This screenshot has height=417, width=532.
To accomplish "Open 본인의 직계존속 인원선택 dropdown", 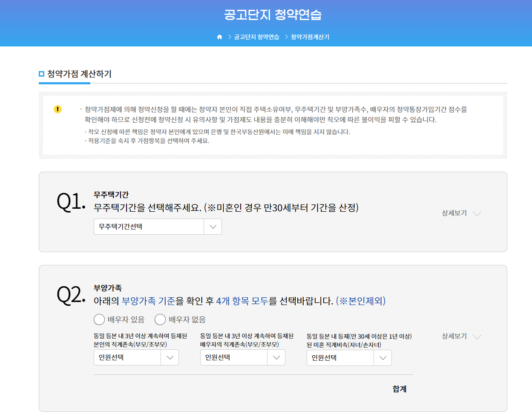I will [136, 357].
